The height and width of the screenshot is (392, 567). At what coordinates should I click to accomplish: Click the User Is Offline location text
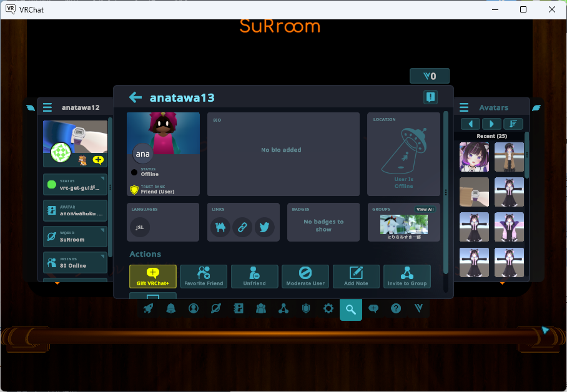point(403,183)
